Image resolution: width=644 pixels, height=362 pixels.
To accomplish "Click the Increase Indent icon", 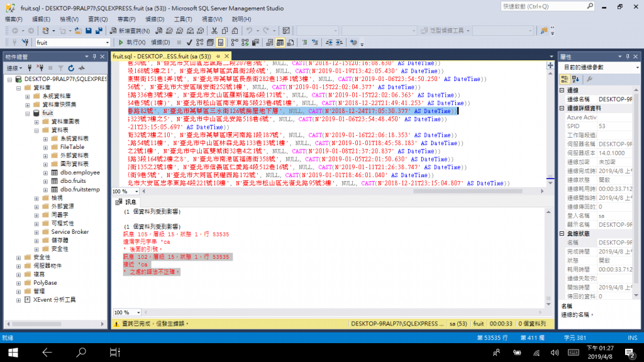I will coord(339,42).
